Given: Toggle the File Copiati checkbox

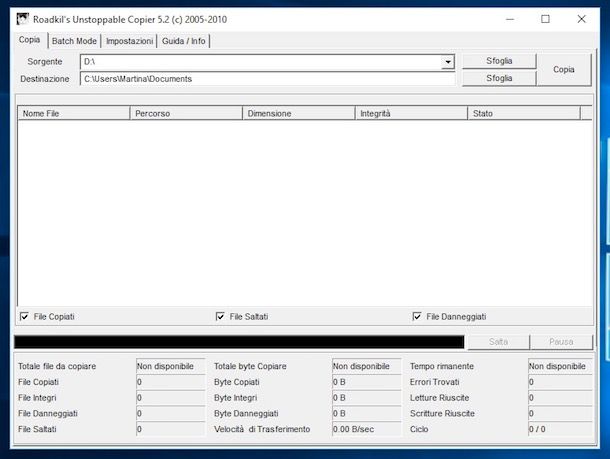Looking at the screenshot, I should pos(25,316).
